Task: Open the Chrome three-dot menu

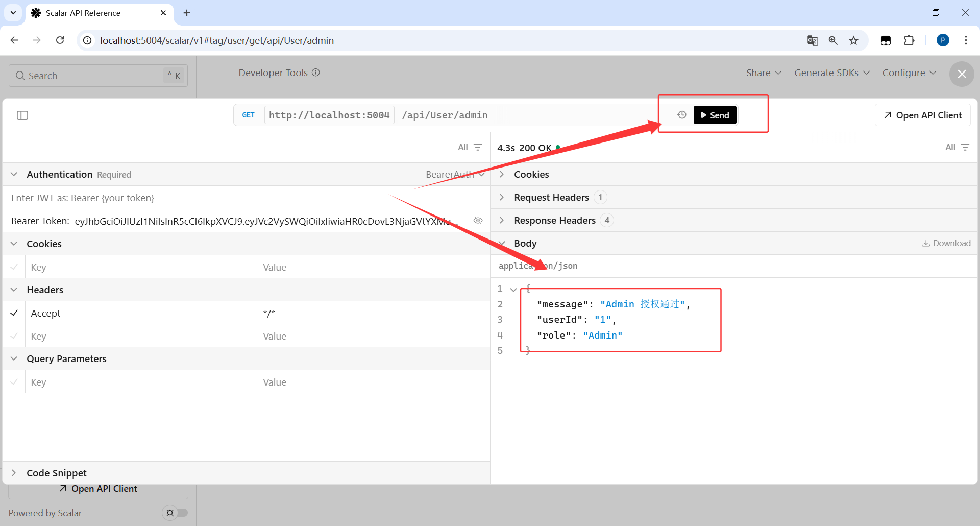Action: coord(966,40)
